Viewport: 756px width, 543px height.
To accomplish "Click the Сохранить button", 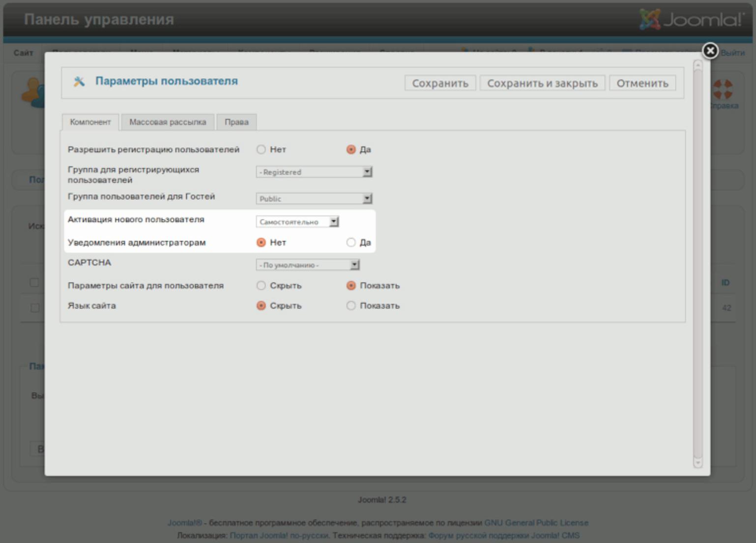I will click(x=440, y=83).
